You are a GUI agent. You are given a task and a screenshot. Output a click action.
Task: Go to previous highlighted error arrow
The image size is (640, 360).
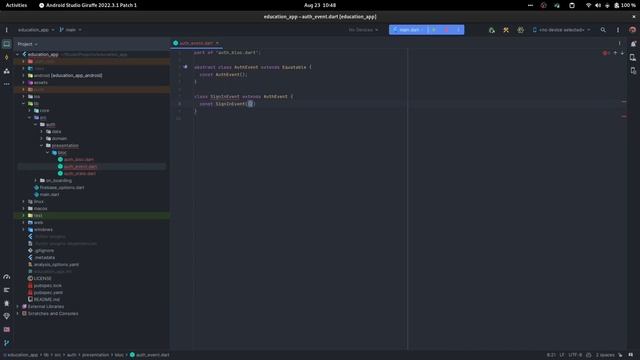(x=616, y=53)
